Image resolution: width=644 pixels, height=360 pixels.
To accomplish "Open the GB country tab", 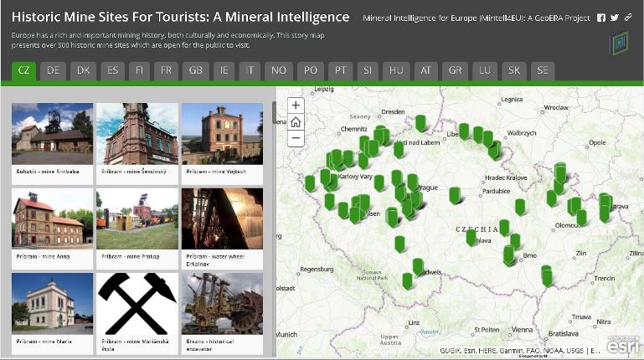I will pyautogui.click(x=195, y=70).
